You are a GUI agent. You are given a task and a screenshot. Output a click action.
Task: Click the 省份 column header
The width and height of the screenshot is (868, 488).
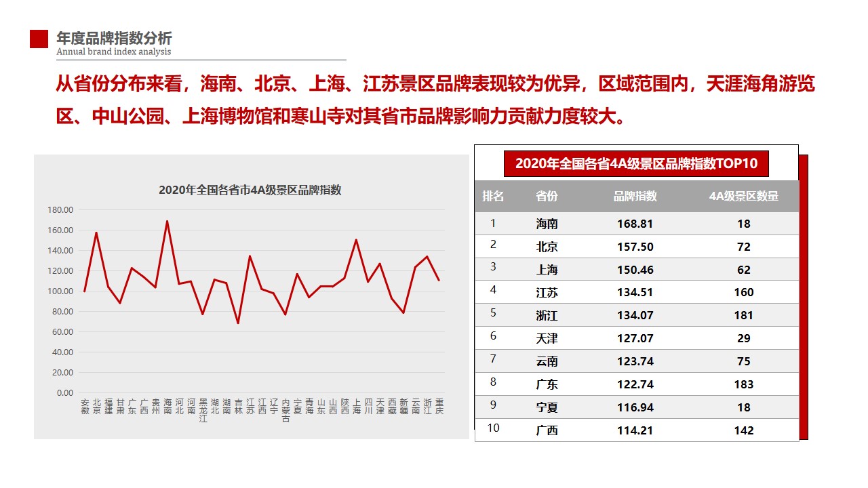click(547, 197)
